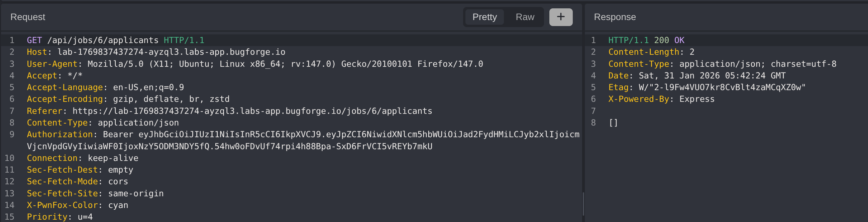
Task: Switch to the Pretty view tab
Action: click(484, 17)
